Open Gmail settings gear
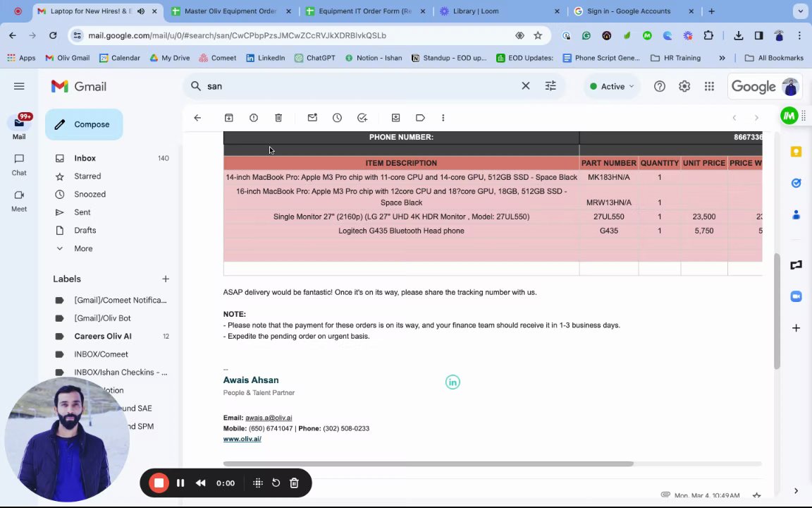This screenshot has height=508, width=812. 684,87
